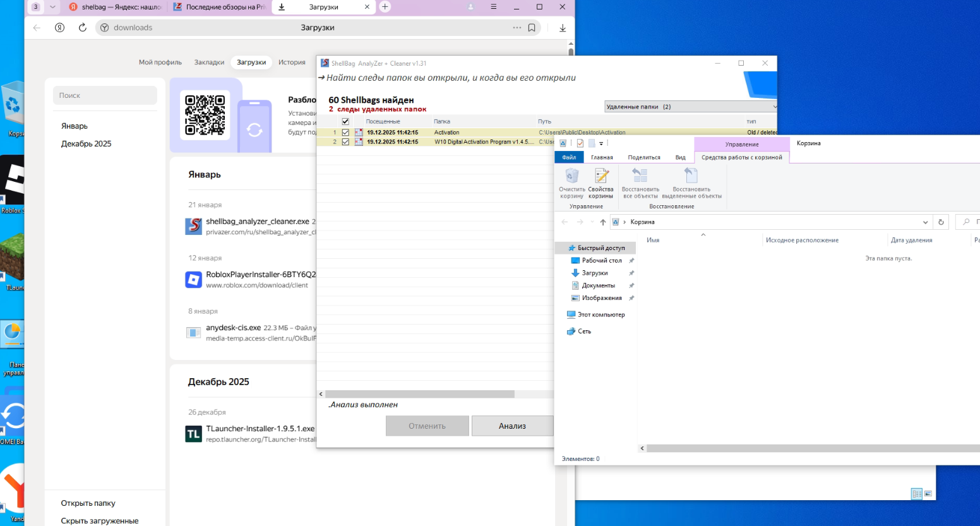
Task: Uncheck the W10 Digital Activation row checkbox
Action: click(x=345, y=142)
